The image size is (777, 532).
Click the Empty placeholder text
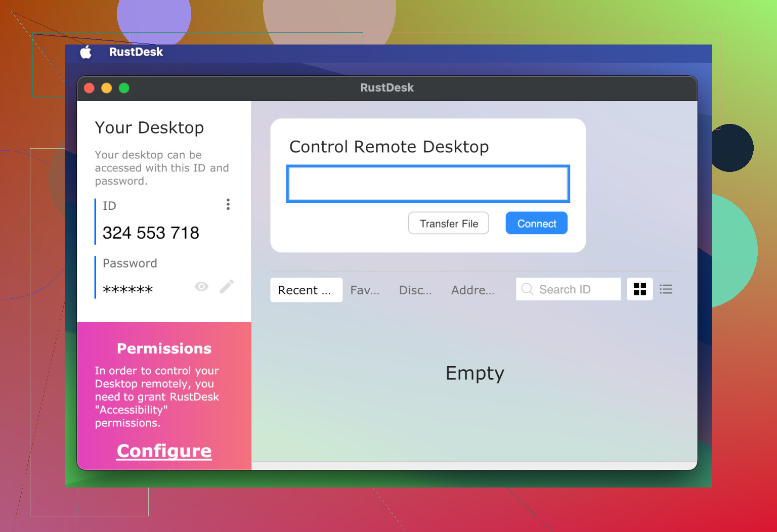pos(475,373)
